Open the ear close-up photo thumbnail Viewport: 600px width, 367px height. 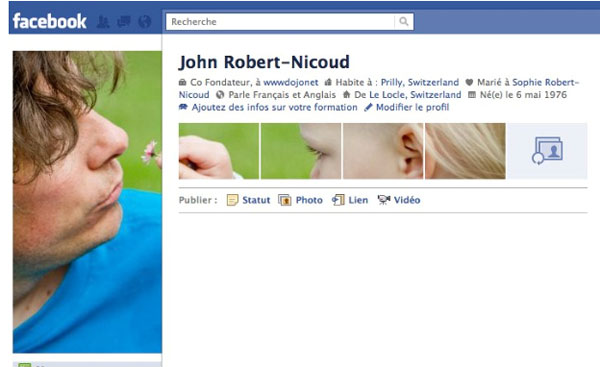pyautogui.click(x=383, y=151)
